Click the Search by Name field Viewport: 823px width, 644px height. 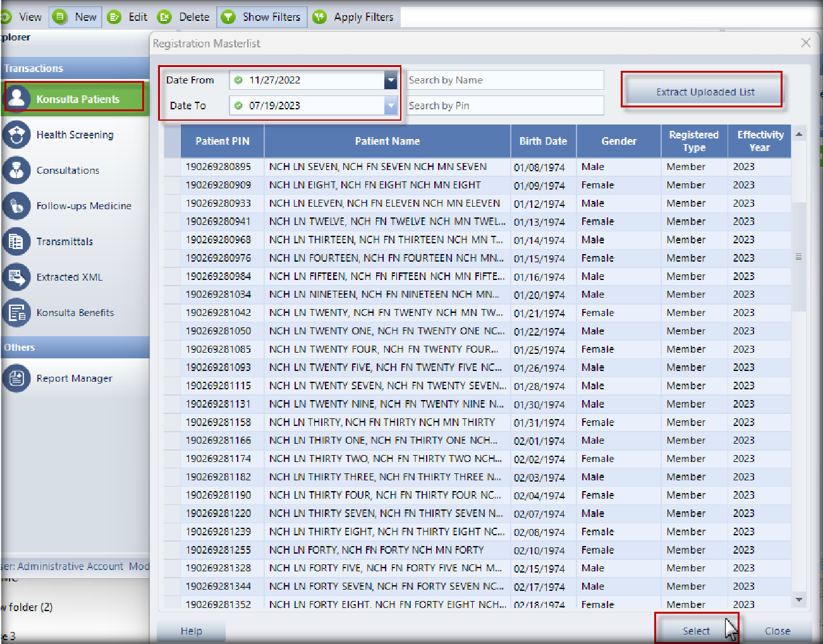pos(504,80)
